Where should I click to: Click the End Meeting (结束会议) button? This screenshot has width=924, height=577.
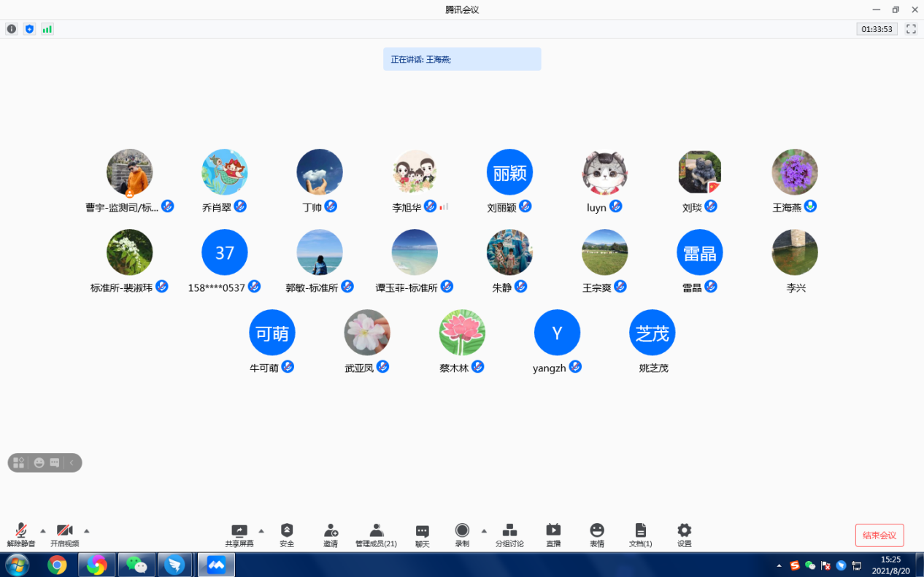tap(879, 535)
